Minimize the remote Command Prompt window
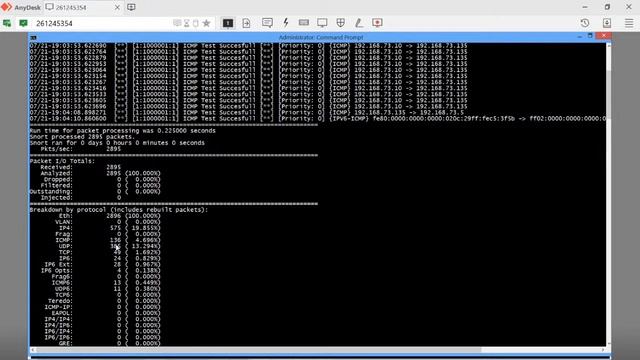The image size is (640, 360). click(579, 37)
